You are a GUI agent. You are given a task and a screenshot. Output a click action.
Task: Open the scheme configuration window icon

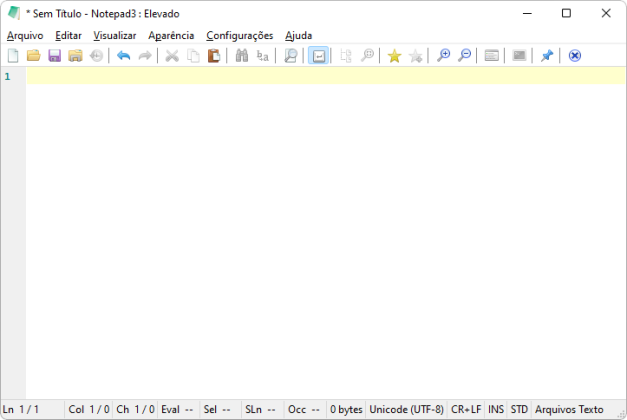(491, 56)
